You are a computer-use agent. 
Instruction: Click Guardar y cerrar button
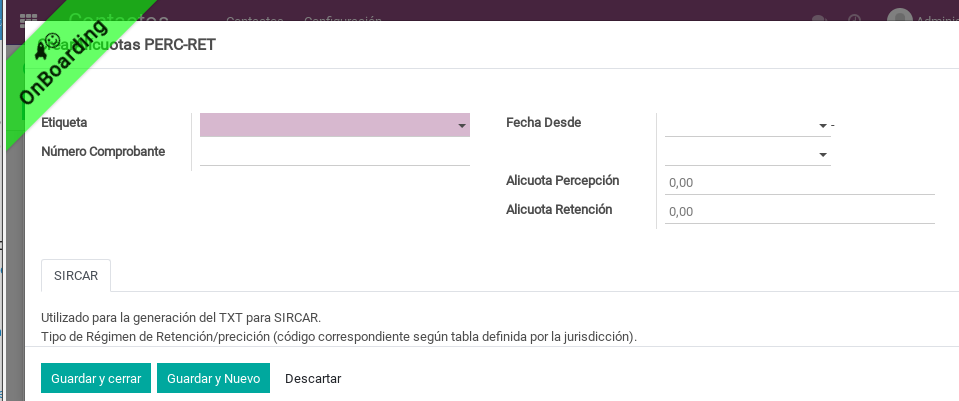coord(96,378)
